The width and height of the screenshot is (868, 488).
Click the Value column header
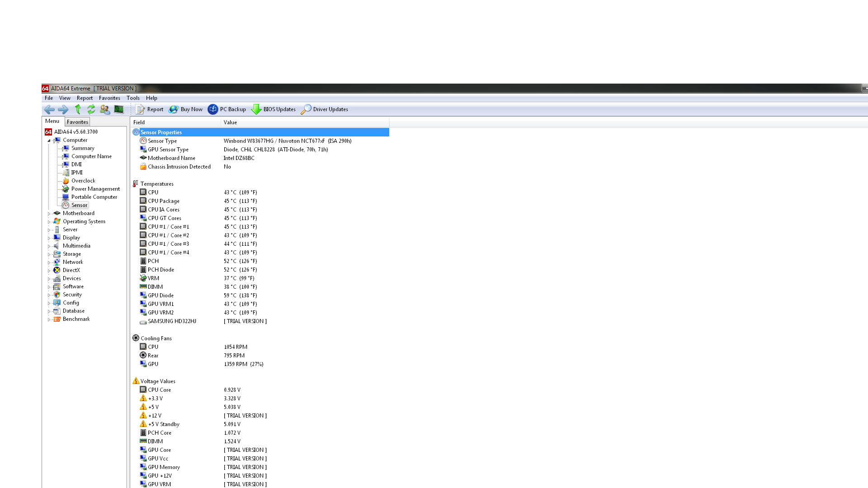(x=305, y=122)
